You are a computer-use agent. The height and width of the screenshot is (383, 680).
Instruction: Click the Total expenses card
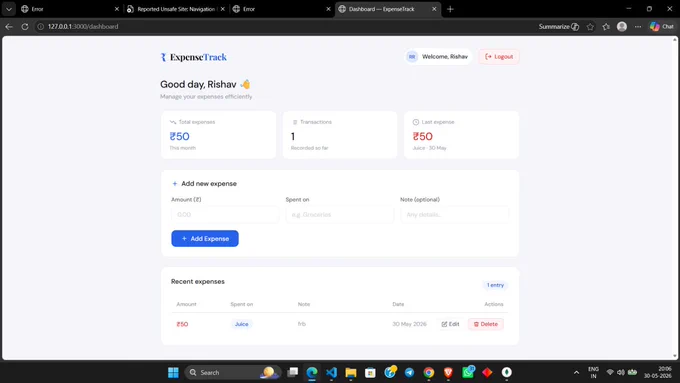(218, 135)
